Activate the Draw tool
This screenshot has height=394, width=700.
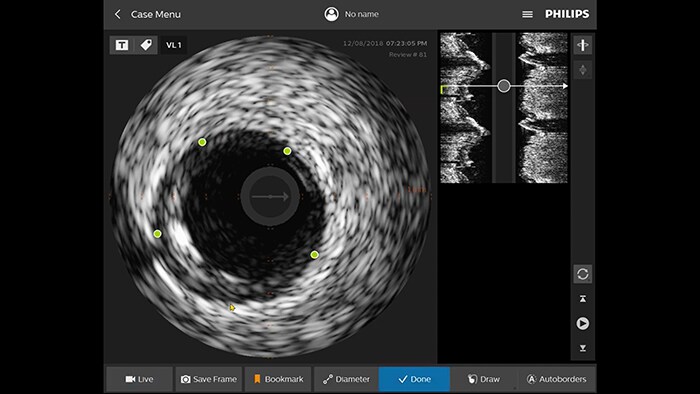point(484,379)
